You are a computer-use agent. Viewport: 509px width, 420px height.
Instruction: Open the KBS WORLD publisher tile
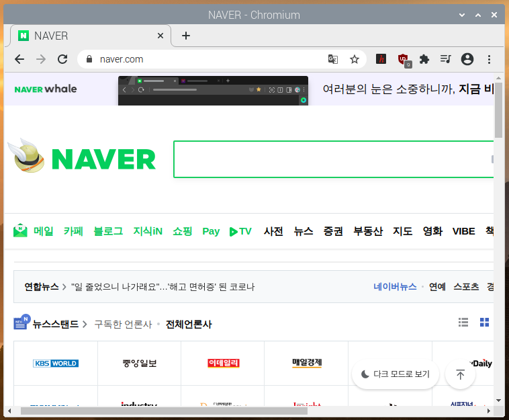tap(56, 363)
